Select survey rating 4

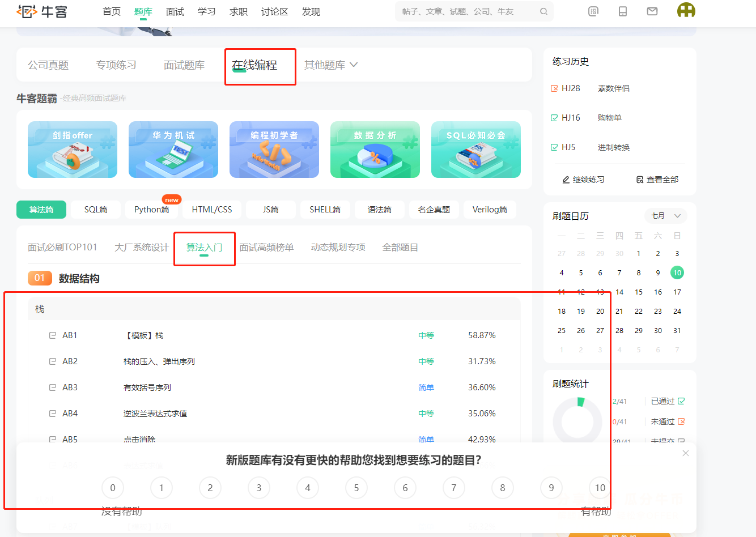[x=308, y=488]
